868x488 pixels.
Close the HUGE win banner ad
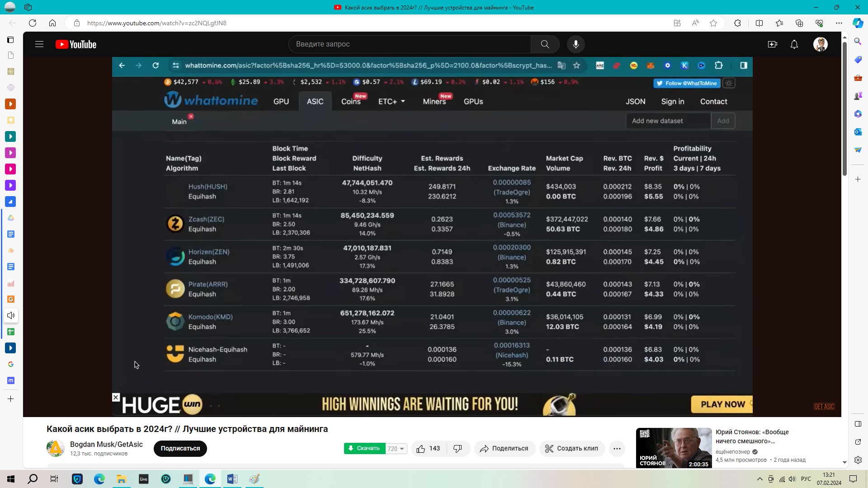pos(116,397)
